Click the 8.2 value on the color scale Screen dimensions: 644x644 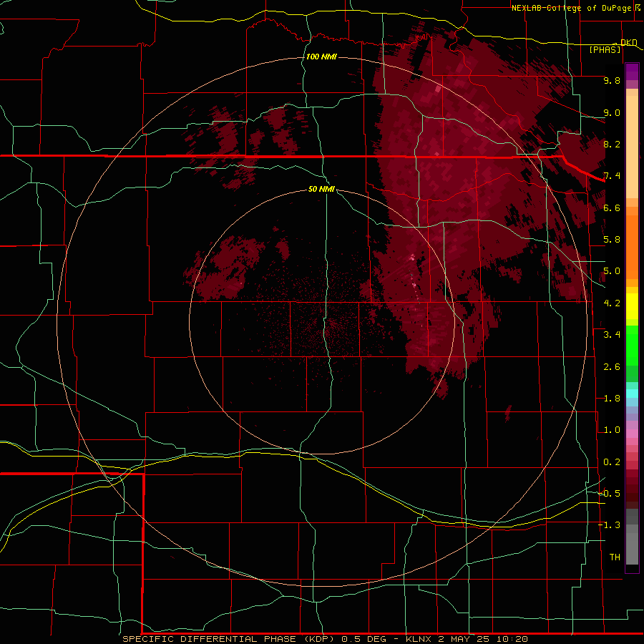[x=612, y=144]
